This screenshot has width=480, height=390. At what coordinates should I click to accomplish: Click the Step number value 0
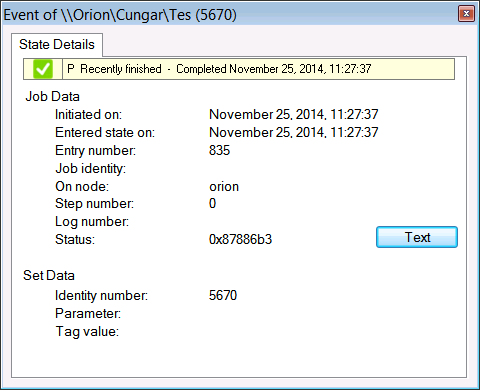pyautogui.click(x=212, y=203)
